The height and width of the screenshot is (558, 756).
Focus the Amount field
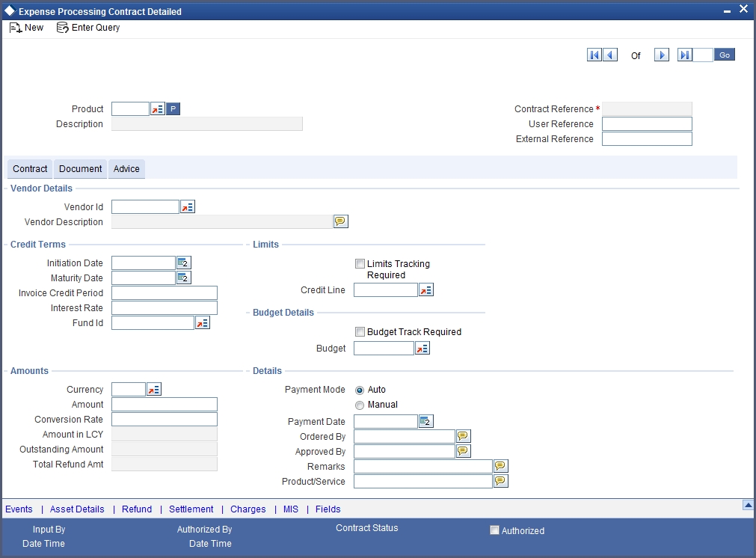point(165,404)
